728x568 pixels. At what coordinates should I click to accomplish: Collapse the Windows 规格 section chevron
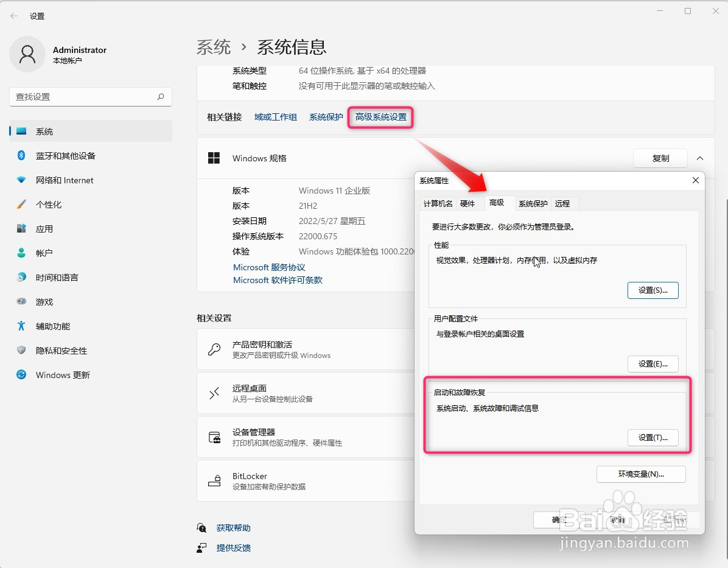tap(699, 158)
